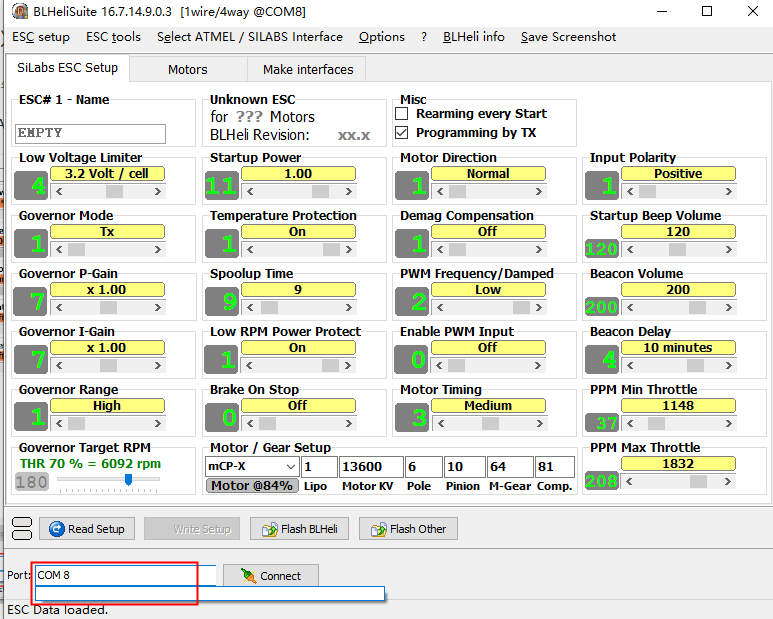Switch to the Motors tab
This screenshot has height=619, width=773.
[x=188, y=69]
